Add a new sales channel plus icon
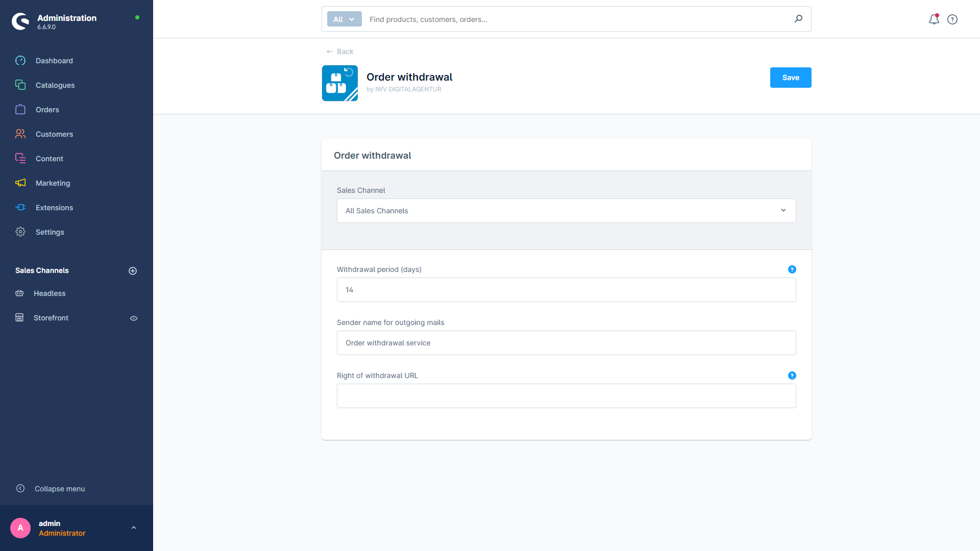Viewport: 980px width, 551px height. pyautogui.click(x=133, y=271)
